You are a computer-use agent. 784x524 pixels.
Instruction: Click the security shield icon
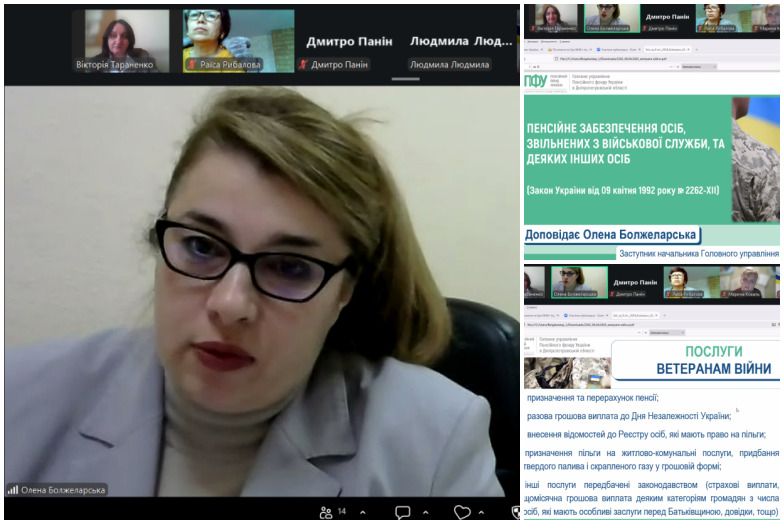pos(516,512)
